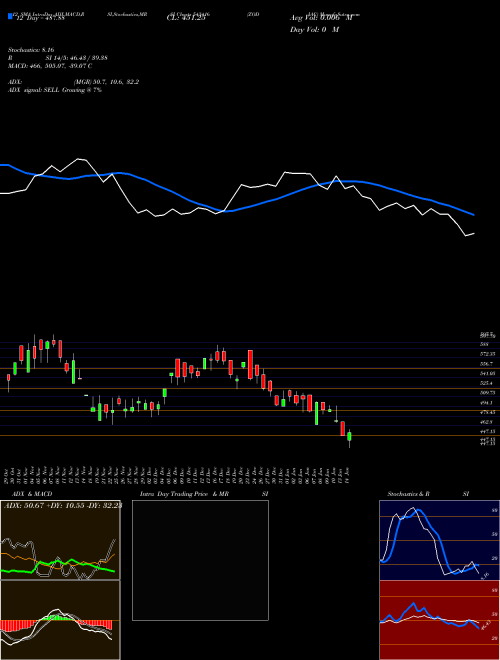Click the 525.4 price axis label
Screen dimensions: 500x660
tap(487, 383)
